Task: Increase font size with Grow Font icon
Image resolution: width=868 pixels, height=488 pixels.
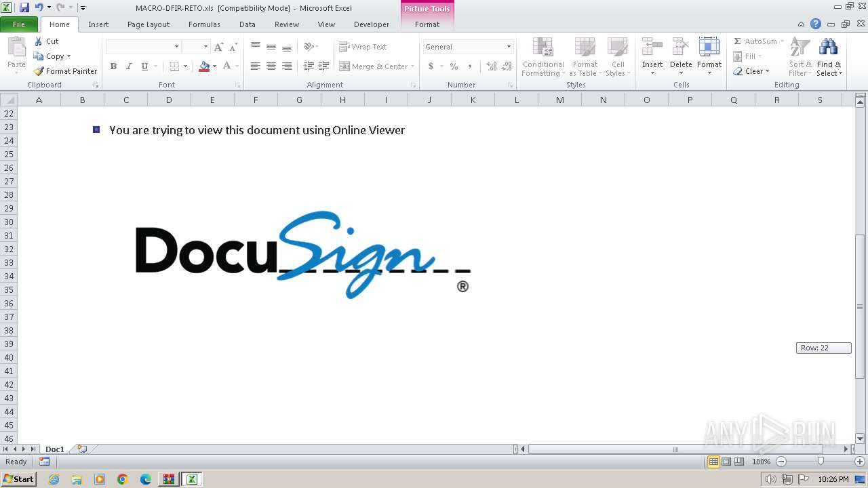Action: coord(218,47)
